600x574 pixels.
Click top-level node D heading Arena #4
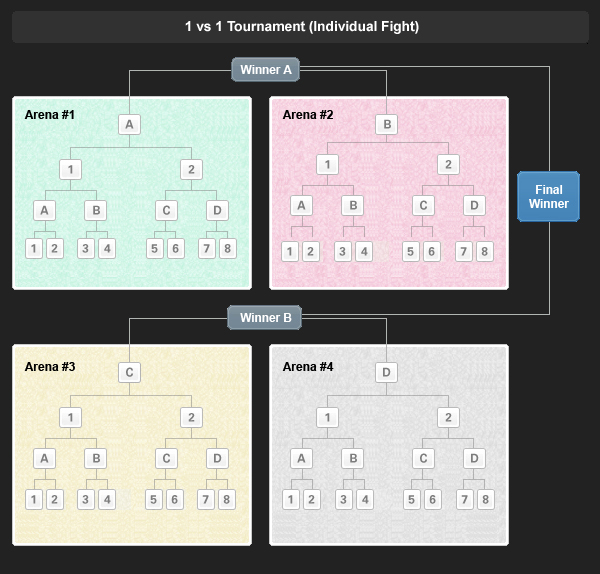tap(387, 373)
